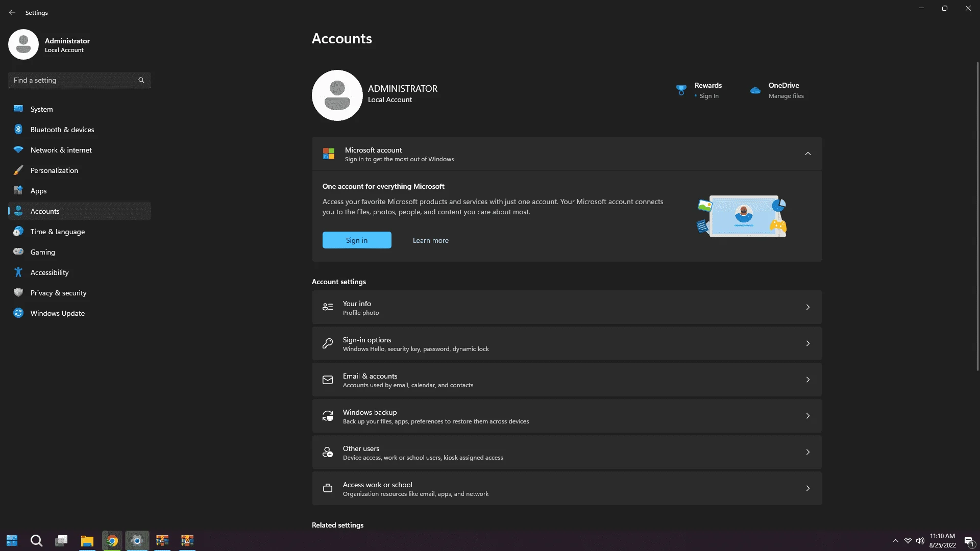Click the Your info person-card icon
The width and height of the screenshot is (980, 551).
click(328, 307)
